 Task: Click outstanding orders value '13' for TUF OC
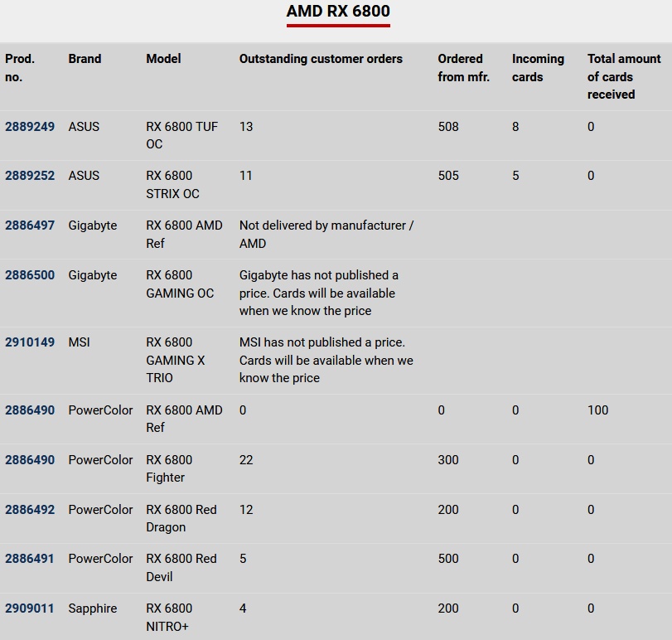[246, 127]
